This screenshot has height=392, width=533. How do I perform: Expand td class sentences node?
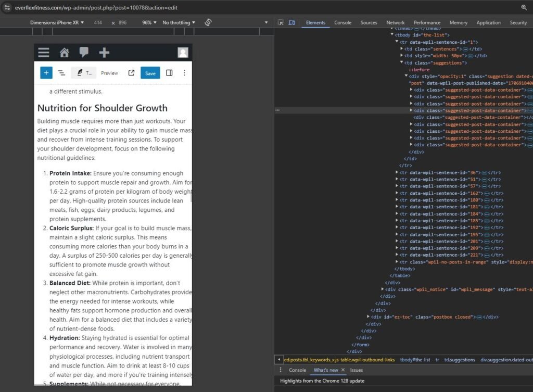(x=401, y=48)
